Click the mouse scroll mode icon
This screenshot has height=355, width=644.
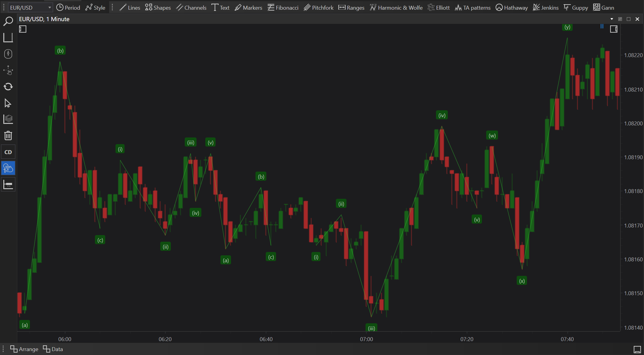pos(8,54)
